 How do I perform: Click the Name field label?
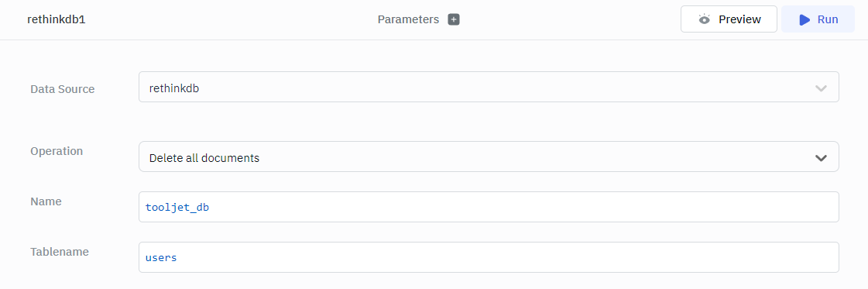tap(46, 201)
